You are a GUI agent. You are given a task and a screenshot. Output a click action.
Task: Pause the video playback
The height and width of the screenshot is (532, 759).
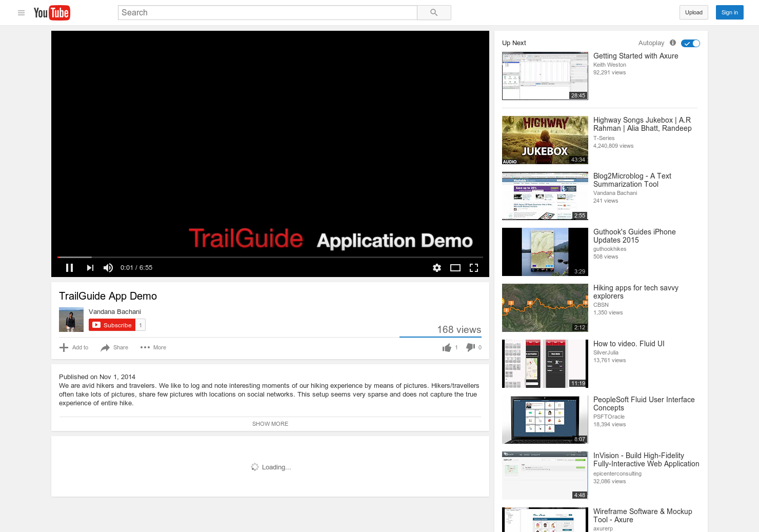pos(69,267)
